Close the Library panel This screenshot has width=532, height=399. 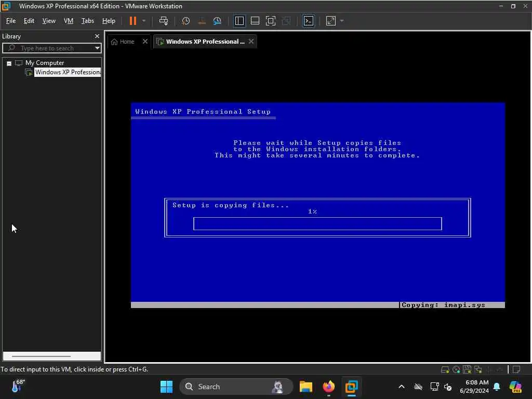tap(97, 36)
